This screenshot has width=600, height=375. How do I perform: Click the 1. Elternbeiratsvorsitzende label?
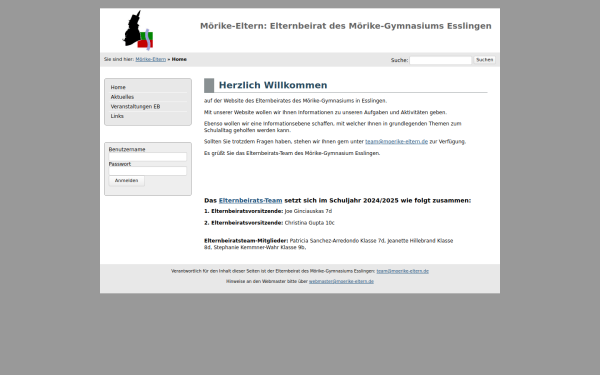[243, 211]
